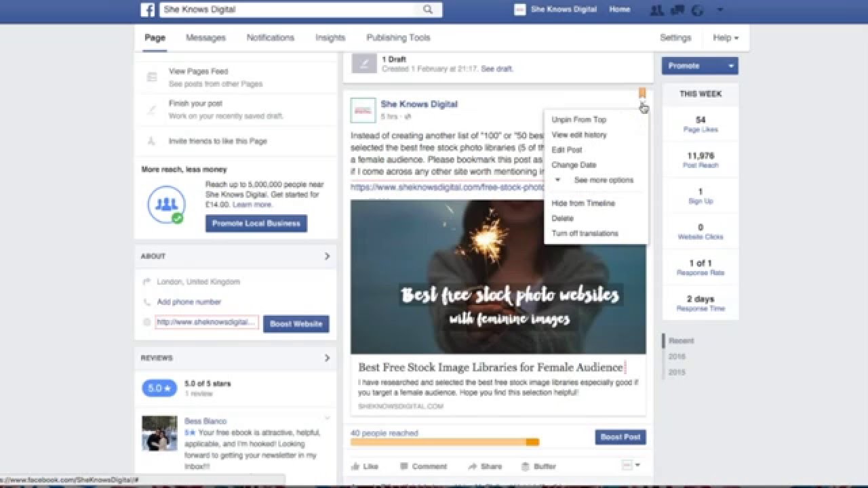Screen dimensions: 868x488
Task: Jump to 2015 on the timeline
Action: click(677, 372)
